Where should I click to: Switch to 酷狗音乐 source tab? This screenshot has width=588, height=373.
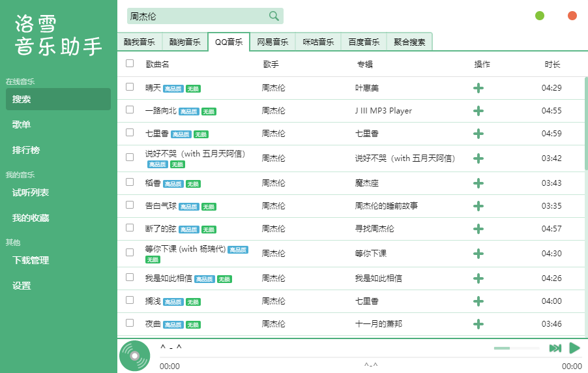[185, 42]
